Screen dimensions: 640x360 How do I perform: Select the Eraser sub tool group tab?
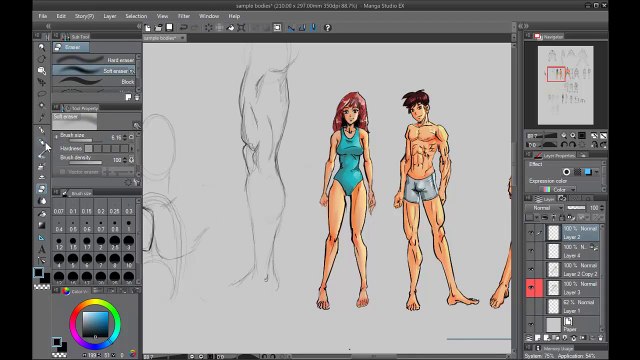pos(71,47)
